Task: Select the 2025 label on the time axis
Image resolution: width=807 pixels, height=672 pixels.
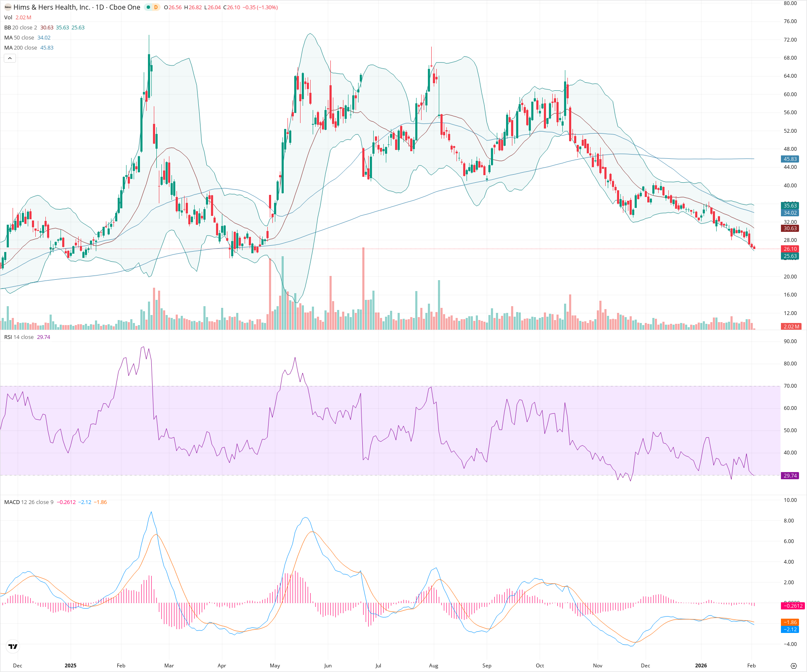Action: [x=71, y=666]
